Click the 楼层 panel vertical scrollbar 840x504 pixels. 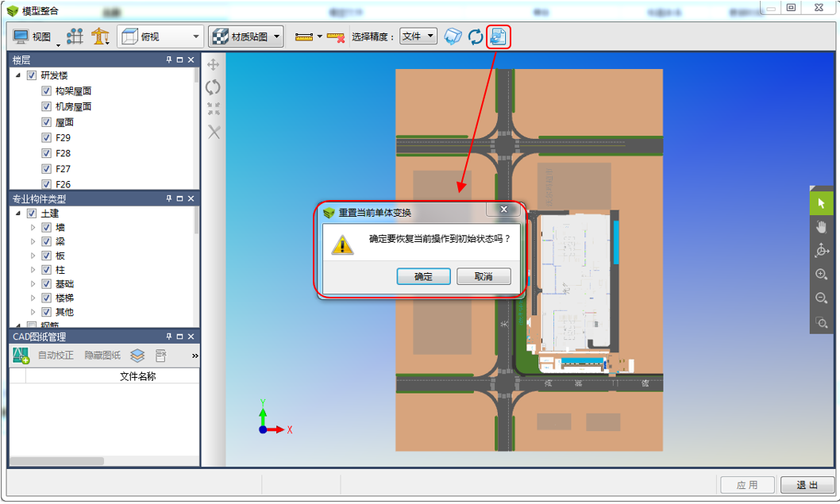[197, 75]
